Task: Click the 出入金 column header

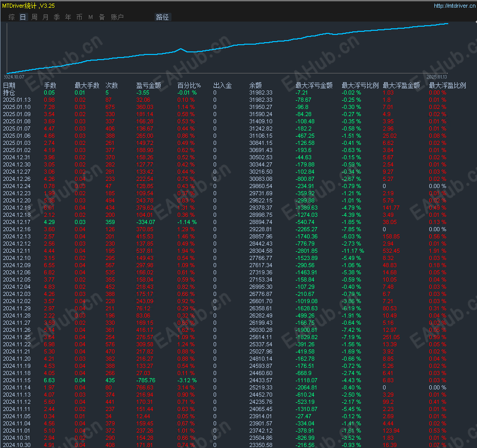Action: coord(222,85)
